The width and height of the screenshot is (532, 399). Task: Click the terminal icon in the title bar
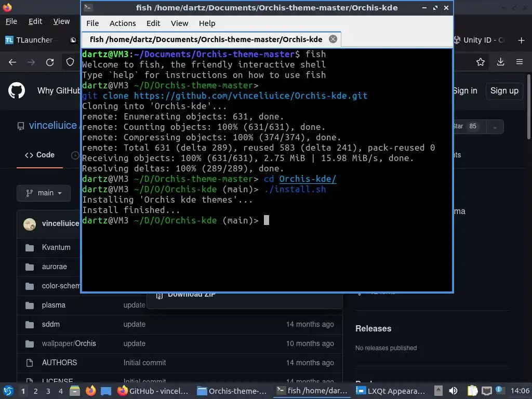pyautogui.click(x=88, y=7)
